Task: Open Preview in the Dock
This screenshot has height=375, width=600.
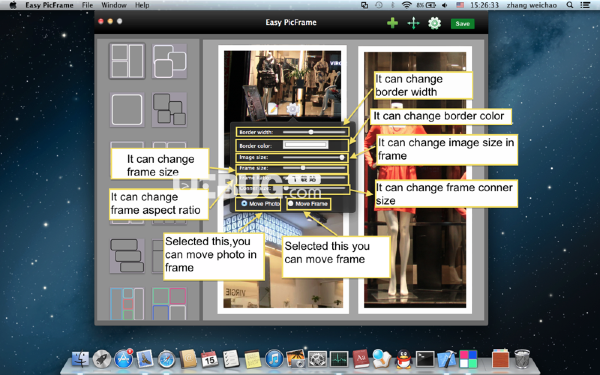Action: click(x=382, y=359)
